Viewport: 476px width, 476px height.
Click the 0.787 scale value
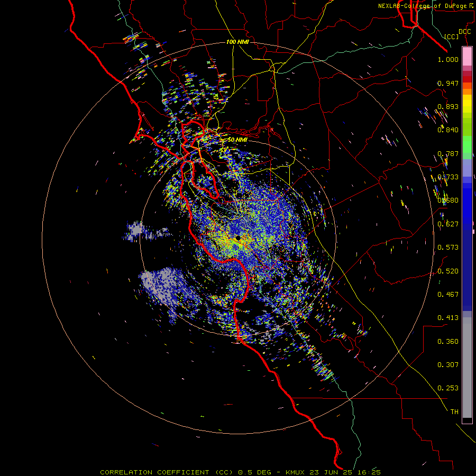(448, 153)
